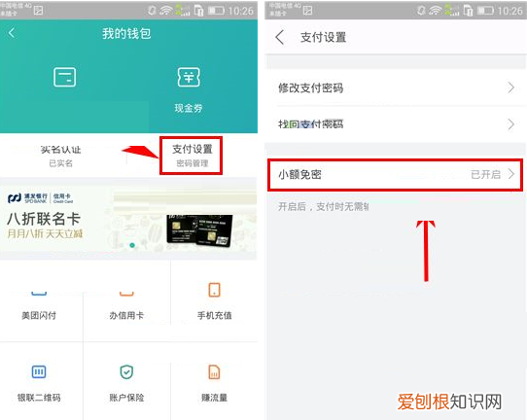Tap the credit cards image on banner
This screenshot has width=527, height=420.
(199, 230)
